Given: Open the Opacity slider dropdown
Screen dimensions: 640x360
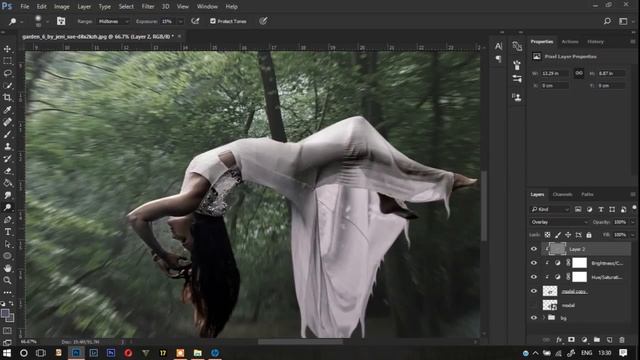Looking at the screenshot, I should click(633, 222).
